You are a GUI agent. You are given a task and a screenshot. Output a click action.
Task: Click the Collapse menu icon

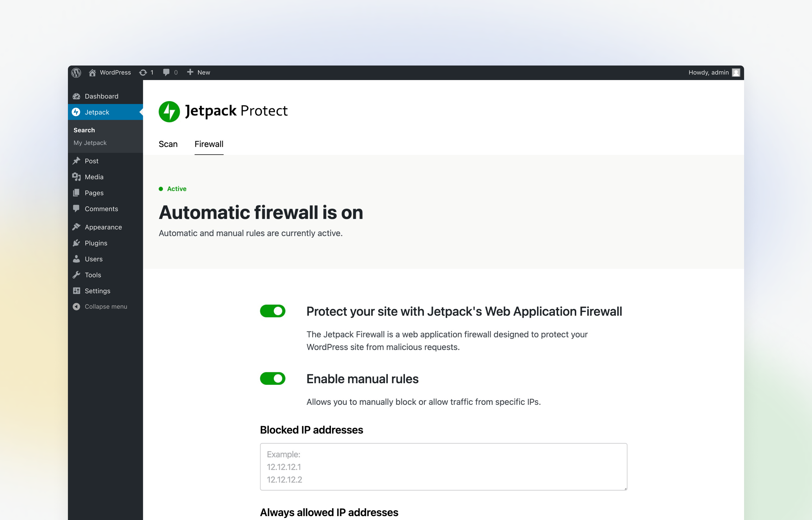(x=77, y=307)
